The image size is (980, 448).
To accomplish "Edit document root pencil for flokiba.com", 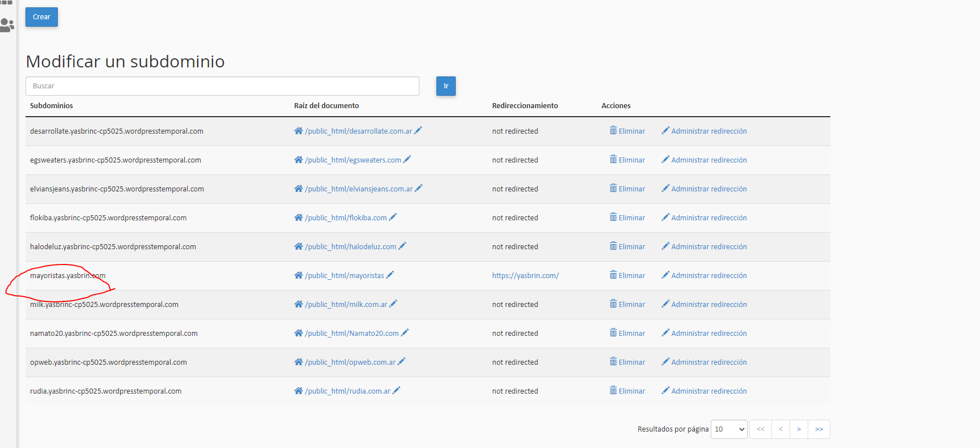I will coord(393,217).
